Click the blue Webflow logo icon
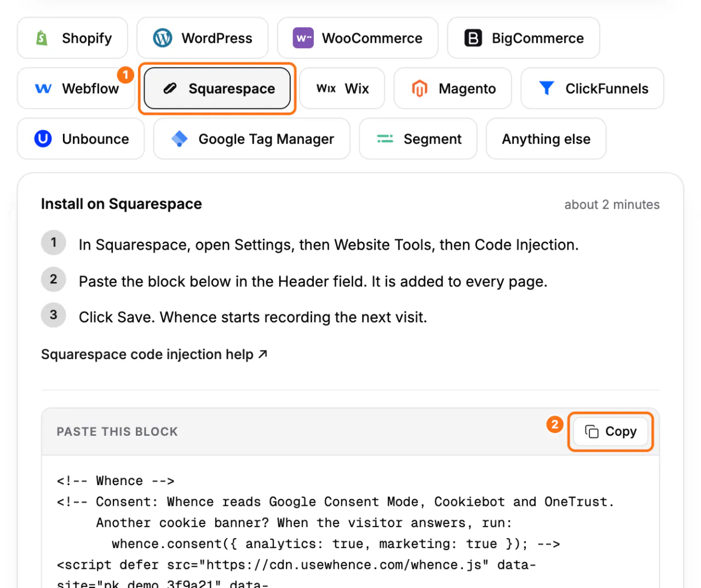Screen dimensions: 701x588 (x=43, y=89)
